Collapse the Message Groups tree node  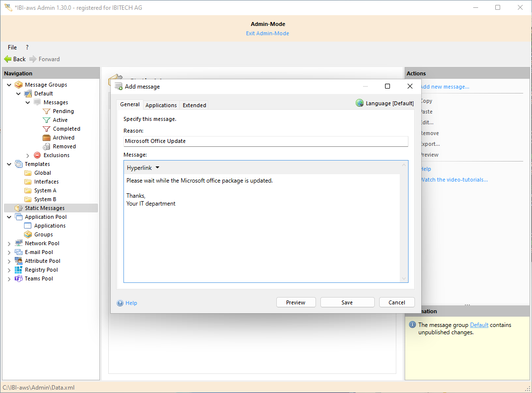click(x=9, y=85)
